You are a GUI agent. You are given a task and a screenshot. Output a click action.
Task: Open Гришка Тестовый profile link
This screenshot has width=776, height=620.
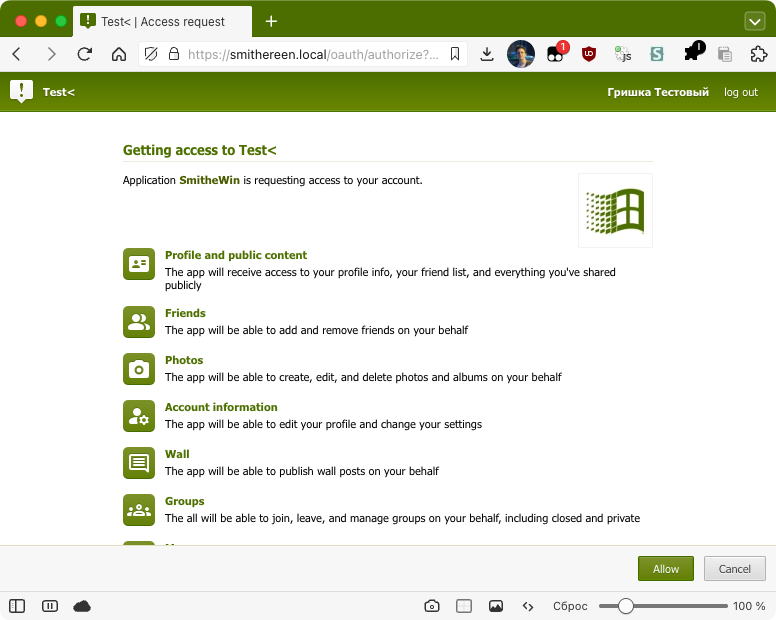tap(658, 92)
